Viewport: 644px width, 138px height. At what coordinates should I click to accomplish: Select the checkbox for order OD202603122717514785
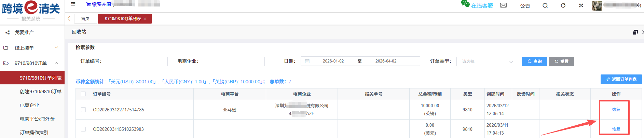83,110
